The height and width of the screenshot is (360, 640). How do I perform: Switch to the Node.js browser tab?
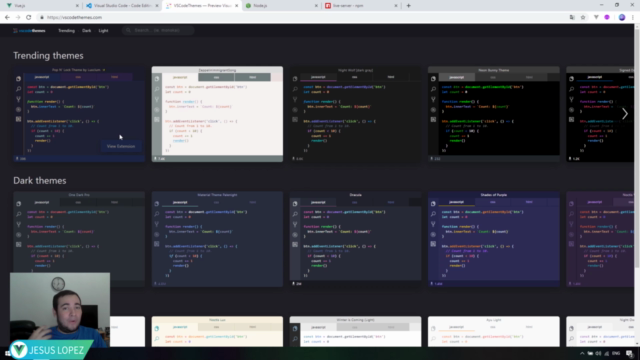pyautogui.click(x=281, y=6)
